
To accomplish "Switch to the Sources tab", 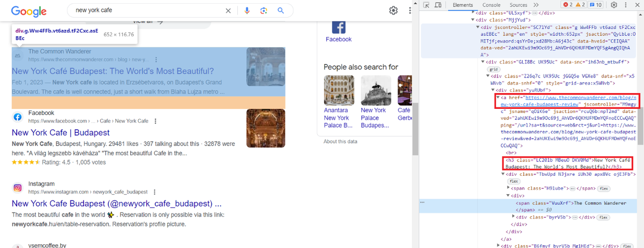I will coord(519,5).
